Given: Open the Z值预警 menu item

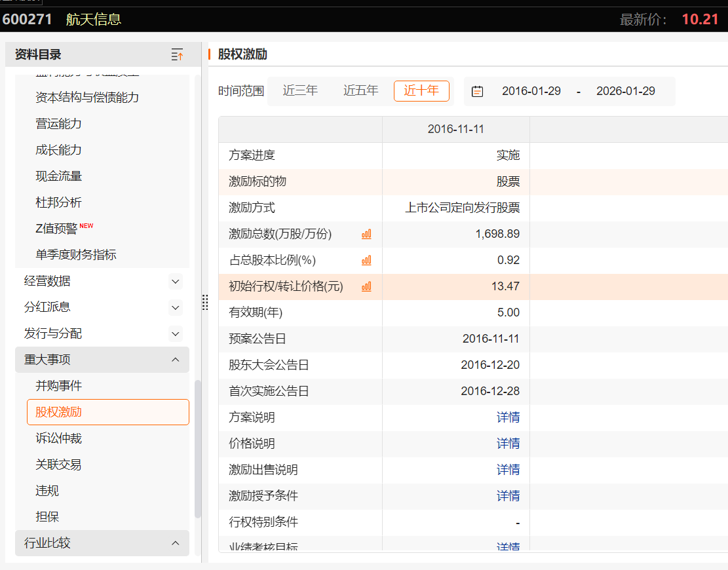Looking at the screenshot, I should 56,229.
